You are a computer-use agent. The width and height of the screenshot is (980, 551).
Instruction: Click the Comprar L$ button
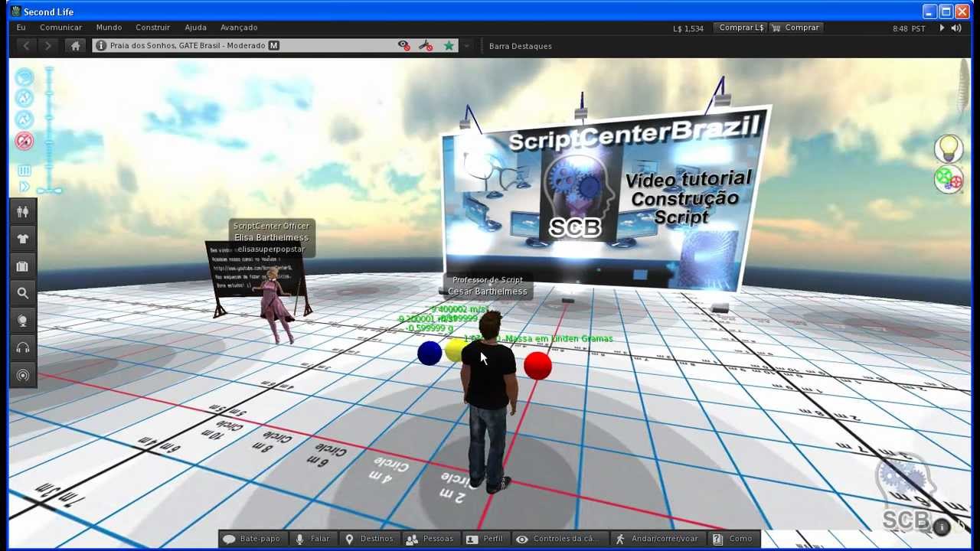click(x=740, y=28)
